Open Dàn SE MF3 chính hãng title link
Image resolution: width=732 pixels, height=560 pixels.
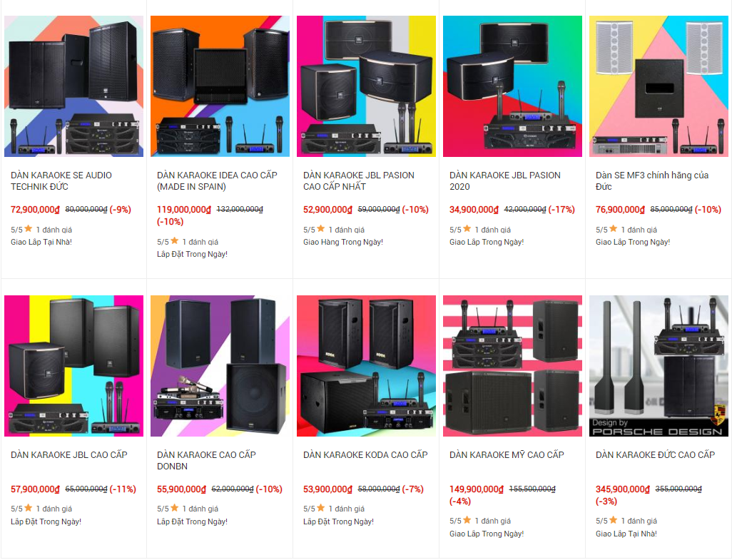[652, 181]
